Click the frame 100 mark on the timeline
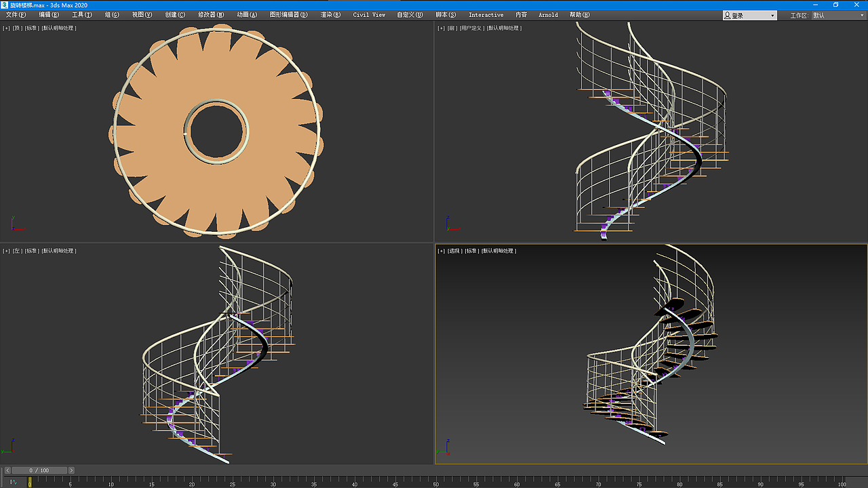 click(x=842, y=483)
